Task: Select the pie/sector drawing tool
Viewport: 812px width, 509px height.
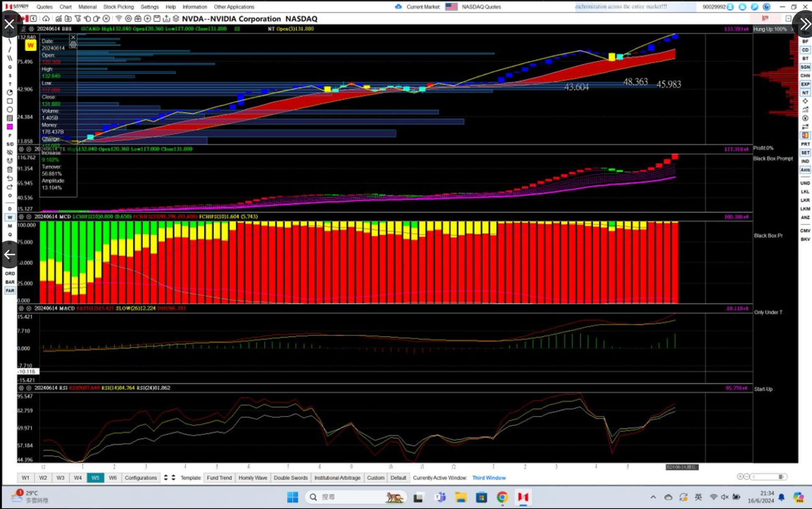Action: pos(10,92)
